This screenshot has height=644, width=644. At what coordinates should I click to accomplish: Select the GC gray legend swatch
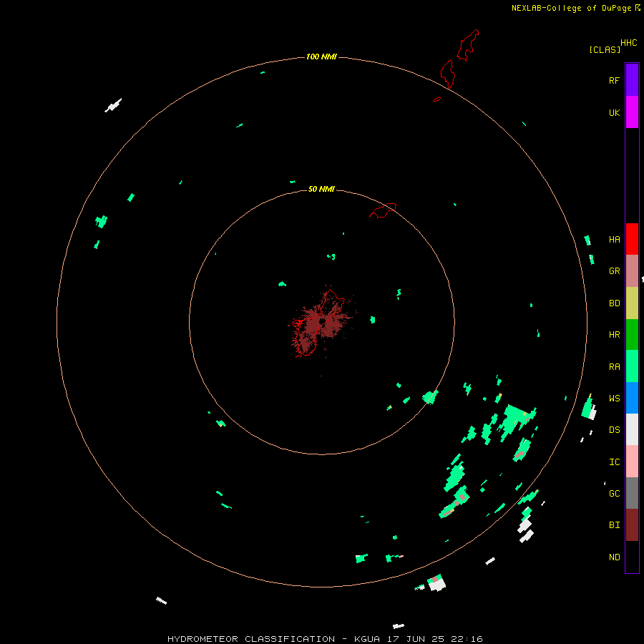coord(632,493)
